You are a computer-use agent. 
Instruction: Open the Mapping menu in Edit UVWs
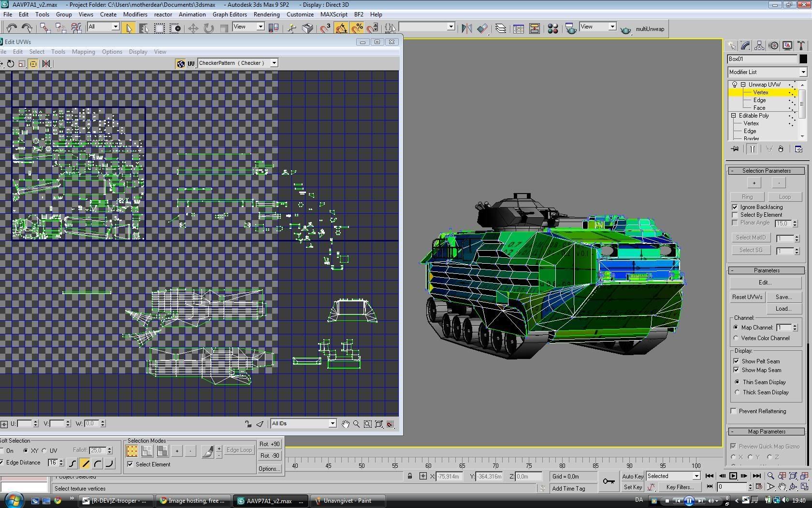(83, 52)
